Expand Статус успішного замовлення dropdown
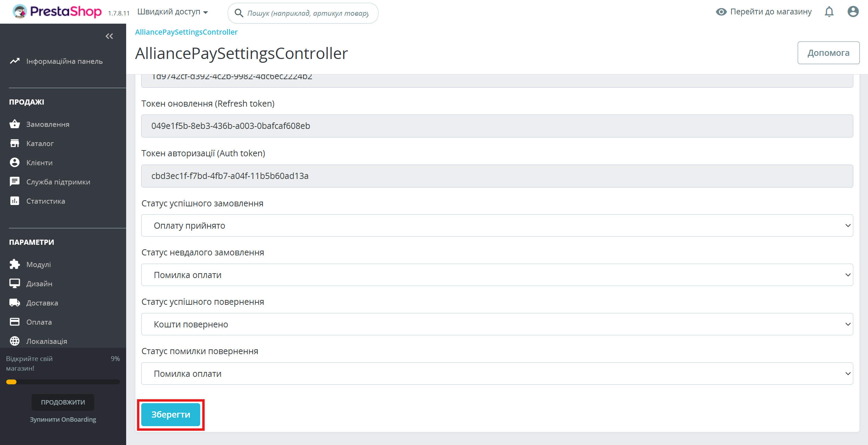The image size is (868, 445). tap(497, 226)
